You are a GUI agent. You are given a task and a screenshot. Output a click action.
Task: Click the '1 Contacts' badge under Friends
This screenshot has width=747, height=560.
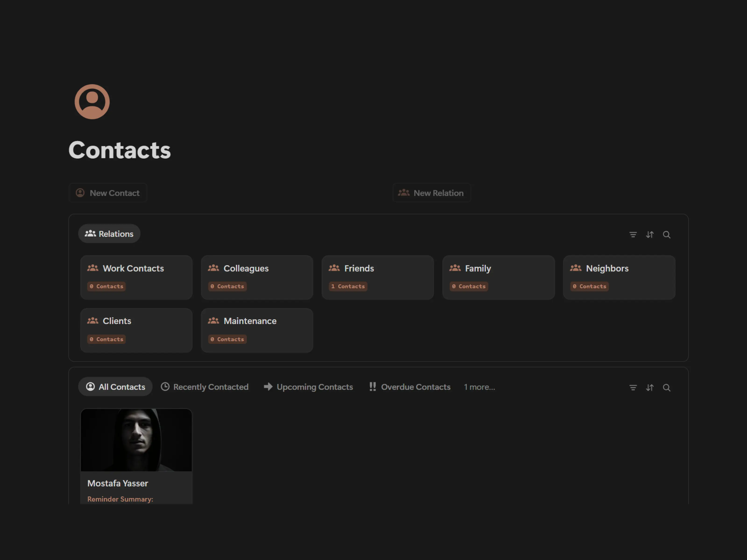[348, 286]
